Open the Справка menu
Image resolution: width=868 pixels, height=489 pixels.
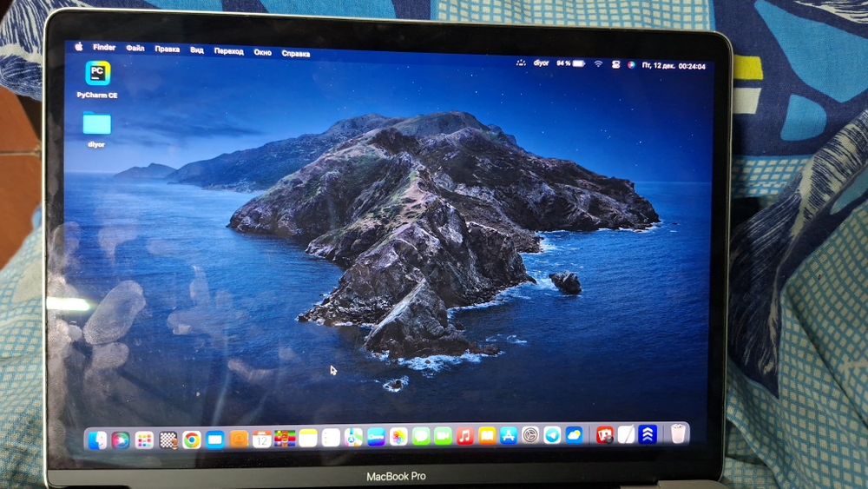[296, 54]
